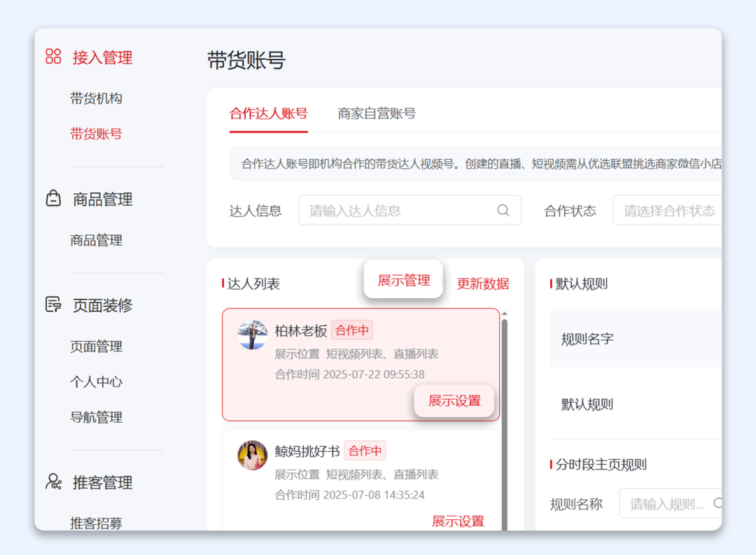
Task: Open 展示设置 for 柏林老板
Action: pos(454,401)
